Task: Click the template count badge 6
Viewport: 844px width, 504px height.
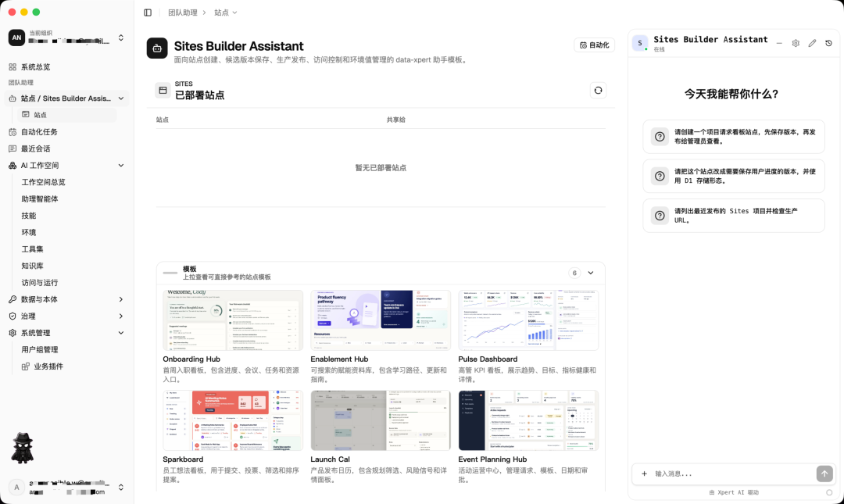Action: click(x=574, y=273)
